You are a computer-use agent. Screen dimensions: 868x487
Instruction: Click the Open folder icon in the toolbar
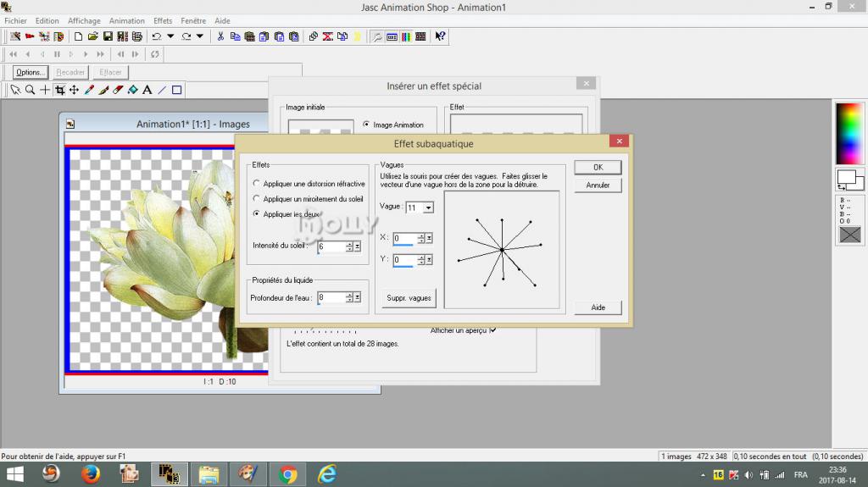[x=93, y=36]
